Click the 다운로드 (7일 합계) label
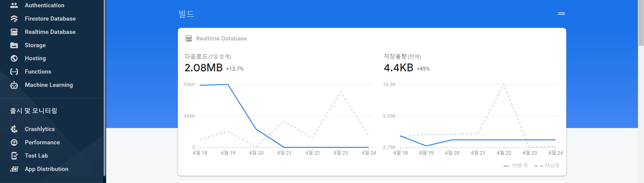Image resolution: width=644 pixels, height=183 pixels. pos(208,56)
